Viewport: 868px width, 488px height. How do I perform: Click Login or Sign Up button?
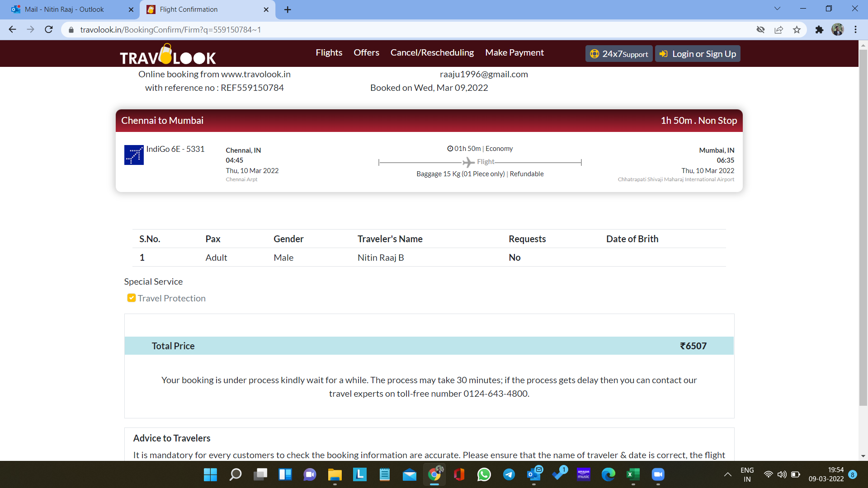(x=698, y=54)
